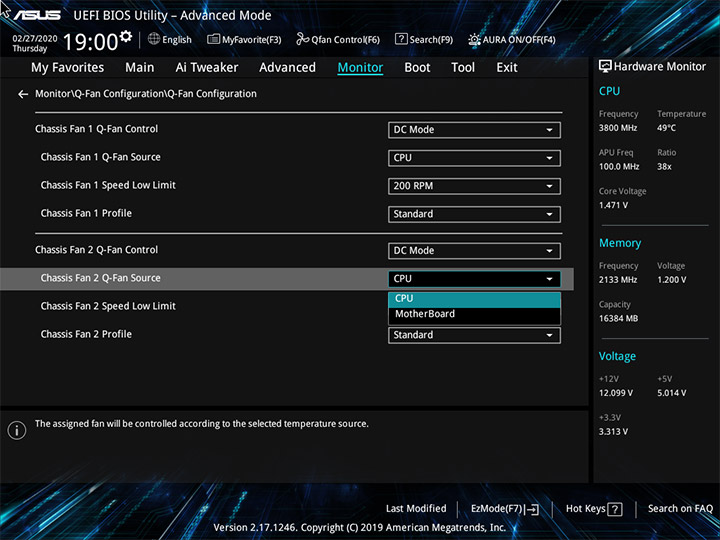Open clock settings gear next to 19:00
720x540 pixels.
[126, 36]
